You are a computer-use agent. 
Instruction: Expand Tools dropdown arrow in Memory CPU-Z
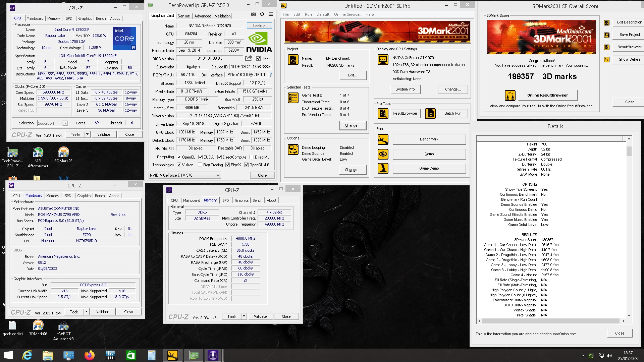point(244,316)
